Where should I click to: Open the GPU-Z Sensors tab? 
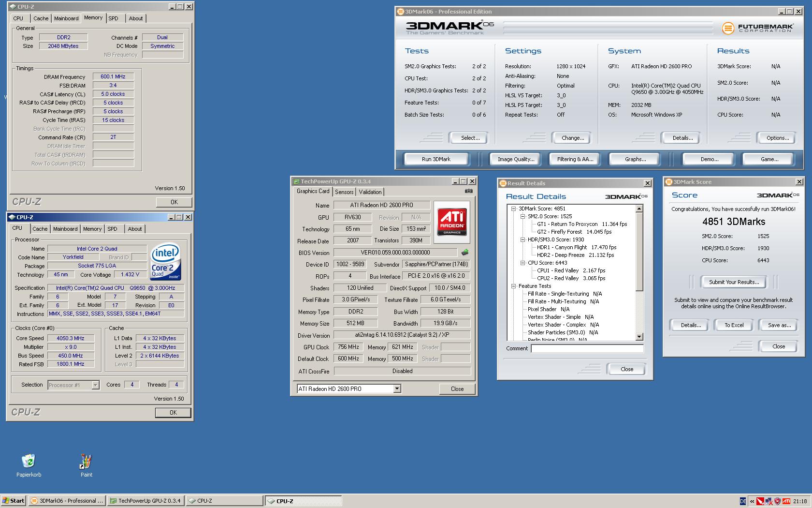click(x=344, y=192)
